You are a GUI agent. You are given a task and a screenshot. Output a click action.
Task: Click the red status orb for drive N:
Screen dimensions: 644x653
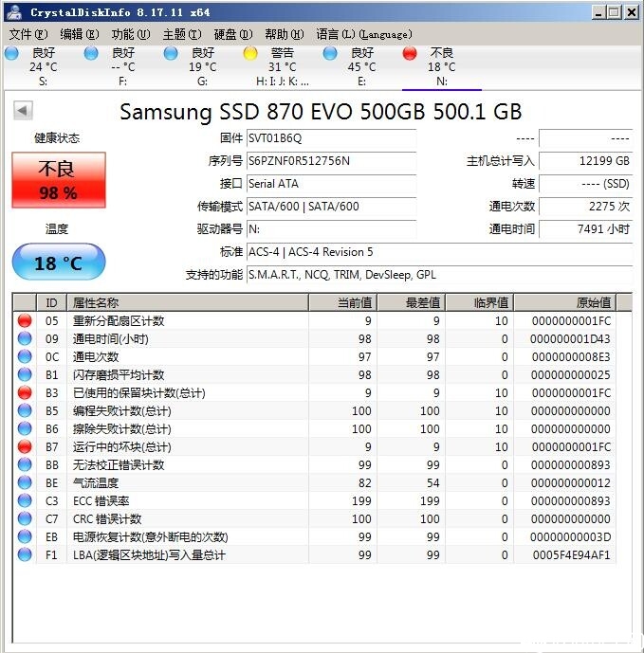[x=410, y=53]
